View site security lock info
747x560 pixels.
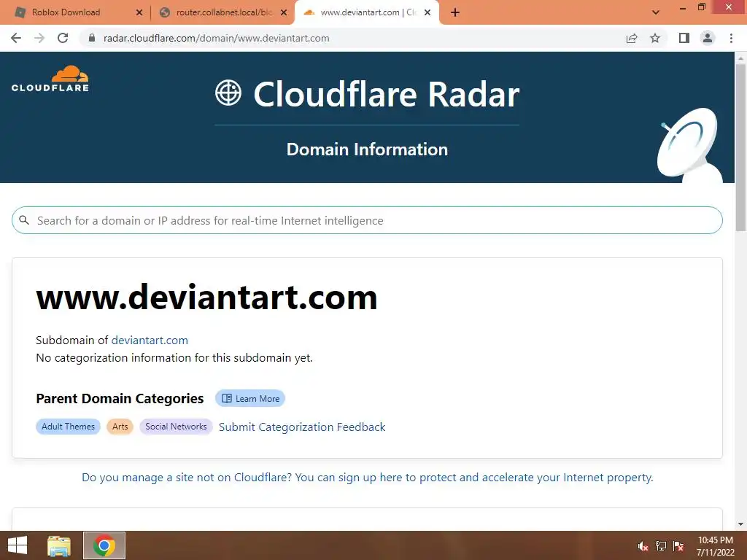click(x=92, y=38)
